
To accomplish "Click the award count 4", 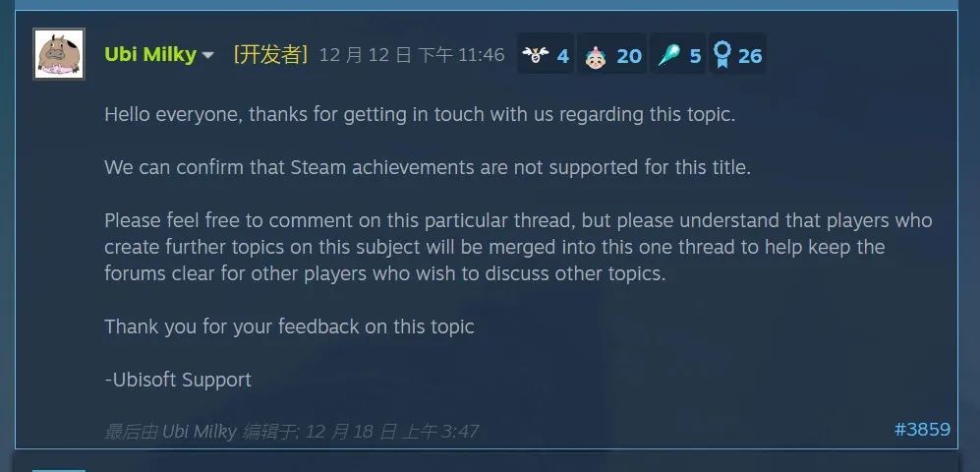I will [x=562, y=56].
